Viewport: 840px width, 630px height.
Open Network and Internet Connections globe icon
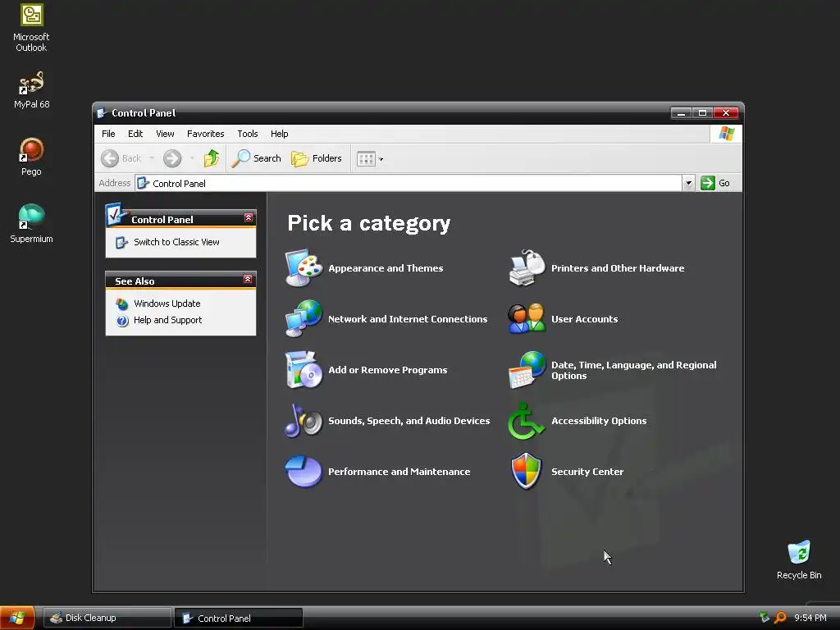pos(304,319)
